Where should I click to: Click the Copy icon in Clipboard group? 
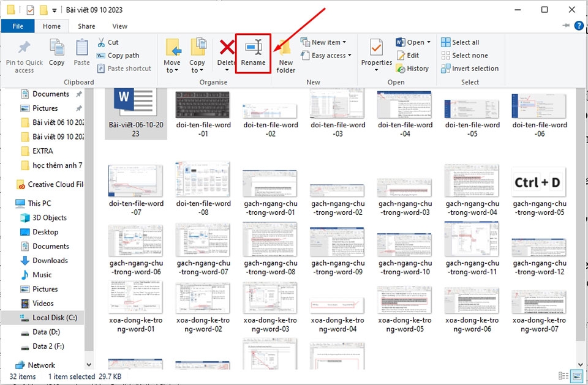pyautogui.click(x=56, y=48)
